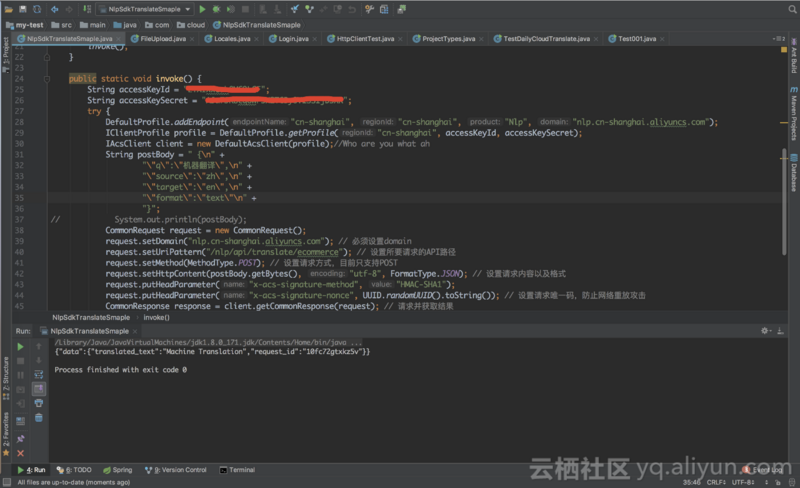Viewport: 800px width, 488px height.
Task: Clear console with the trash icon
Action: (39, 418)
